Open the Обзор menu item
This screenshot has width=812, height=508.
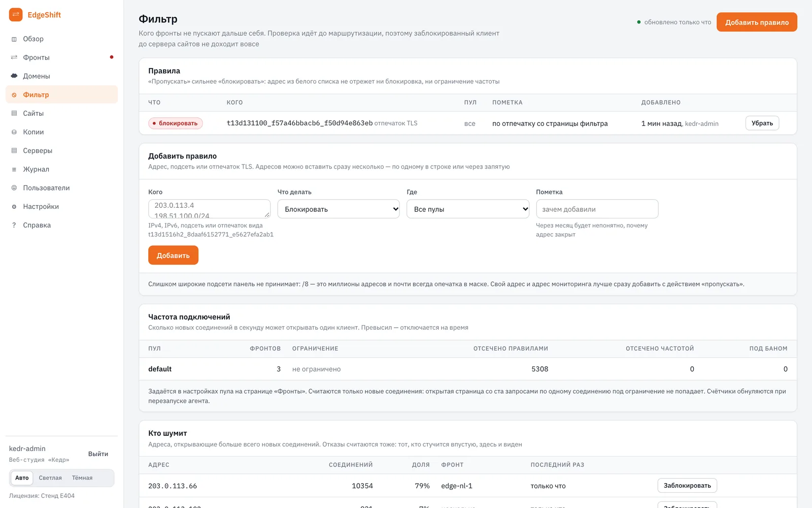tap(61, 39)
